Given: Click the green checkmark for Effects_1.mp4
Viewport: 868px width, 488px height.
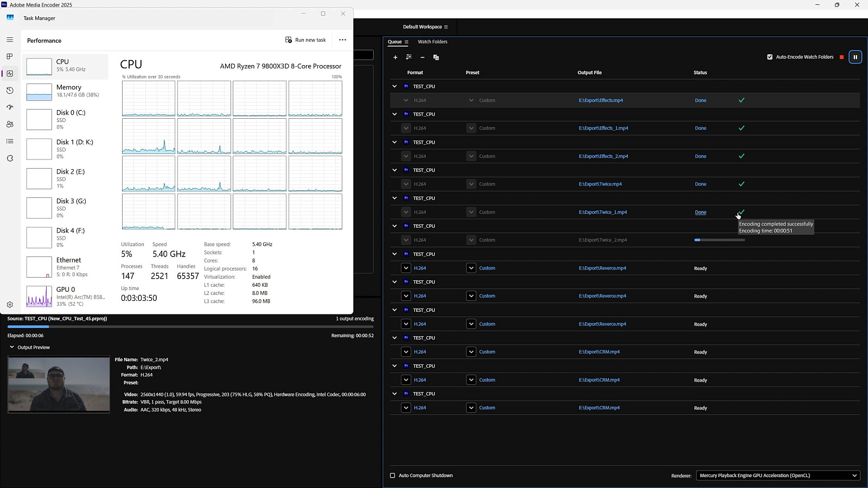Looking at the screenshot, I should click(x=742, y=128).
